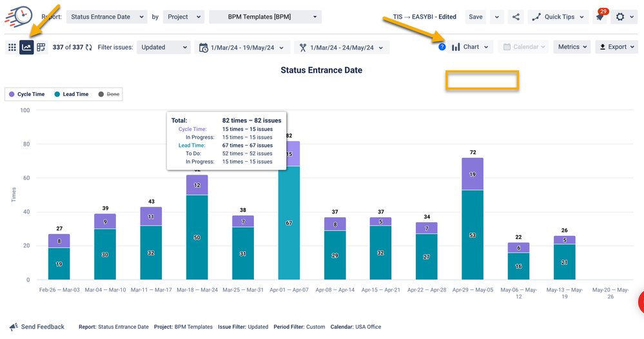Toggle the Lead Time legend series

click(x=71, y=94)
